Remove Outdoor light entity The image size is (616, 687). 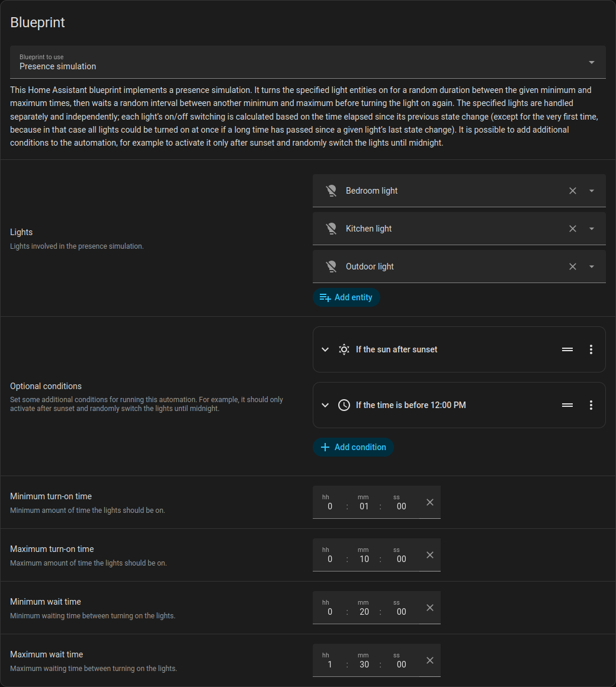(x=573, y=267)
